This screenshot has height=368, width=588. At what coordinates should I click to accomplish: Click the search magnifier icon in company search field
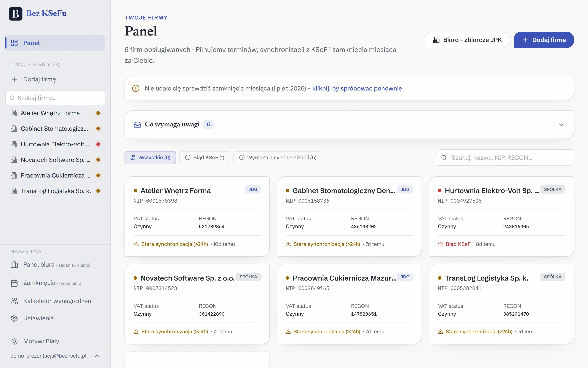444,158
